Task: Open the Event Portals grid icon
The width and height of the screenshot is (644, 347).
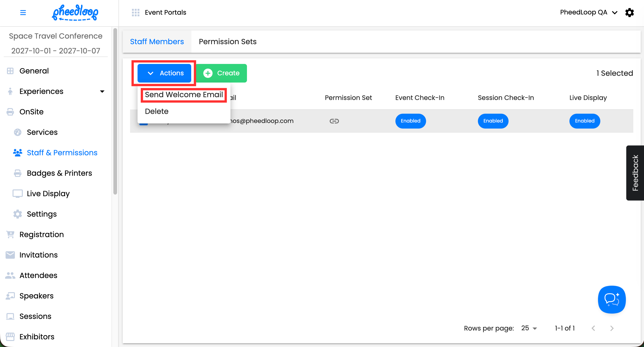Action: 135,13
